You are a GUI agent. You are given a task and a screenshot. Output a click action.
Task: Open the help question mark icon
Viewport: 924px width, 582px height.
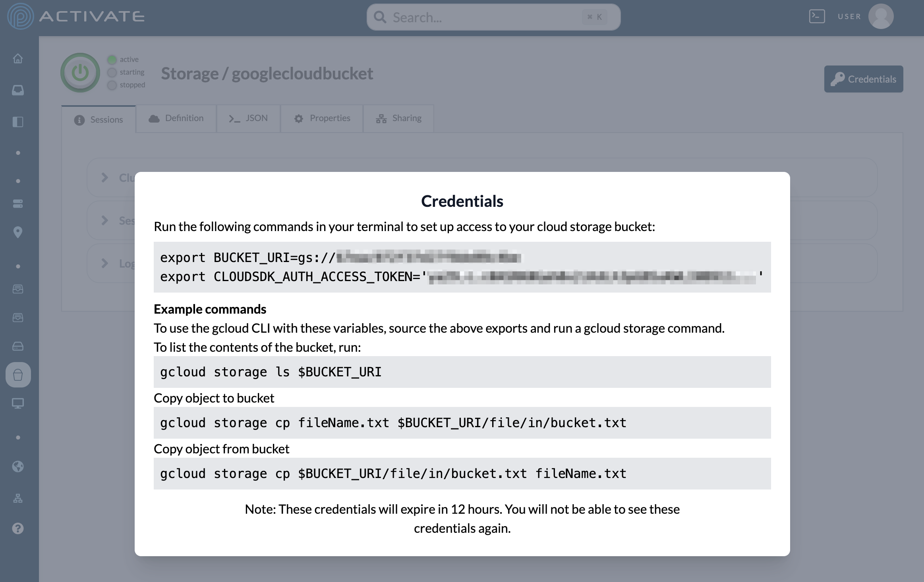click(18, 528)
